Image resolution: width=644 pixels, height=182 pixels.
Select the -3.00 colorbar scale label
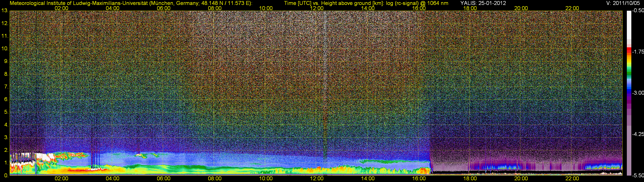tap(638, 93)
